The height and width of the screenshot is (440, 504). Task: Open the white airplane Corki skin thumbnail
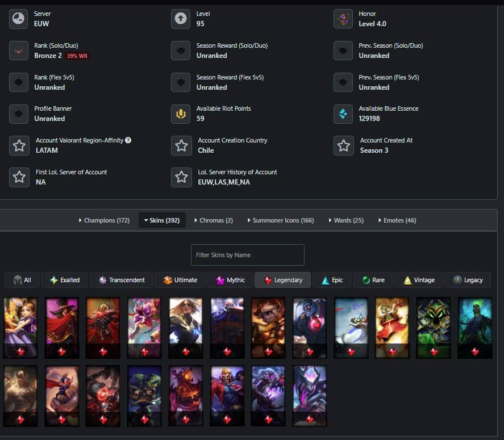[351, 328]
